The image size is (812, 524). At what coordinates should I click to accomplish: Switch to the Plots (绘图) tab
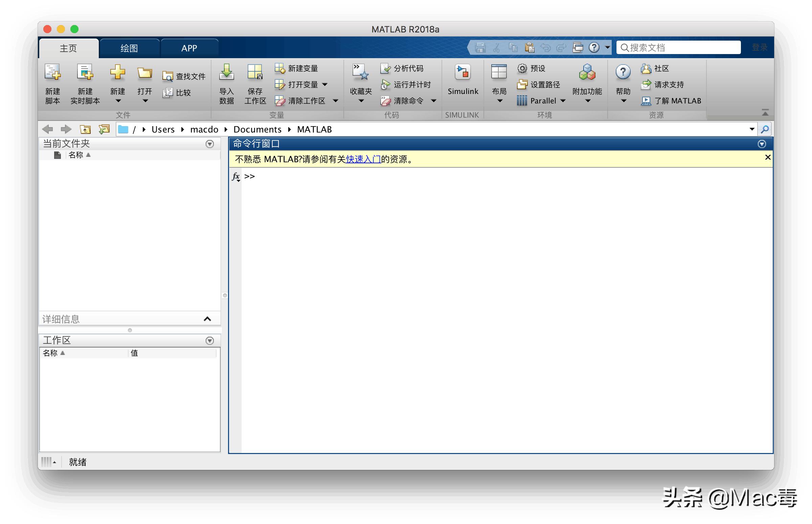tap(129, 48)
